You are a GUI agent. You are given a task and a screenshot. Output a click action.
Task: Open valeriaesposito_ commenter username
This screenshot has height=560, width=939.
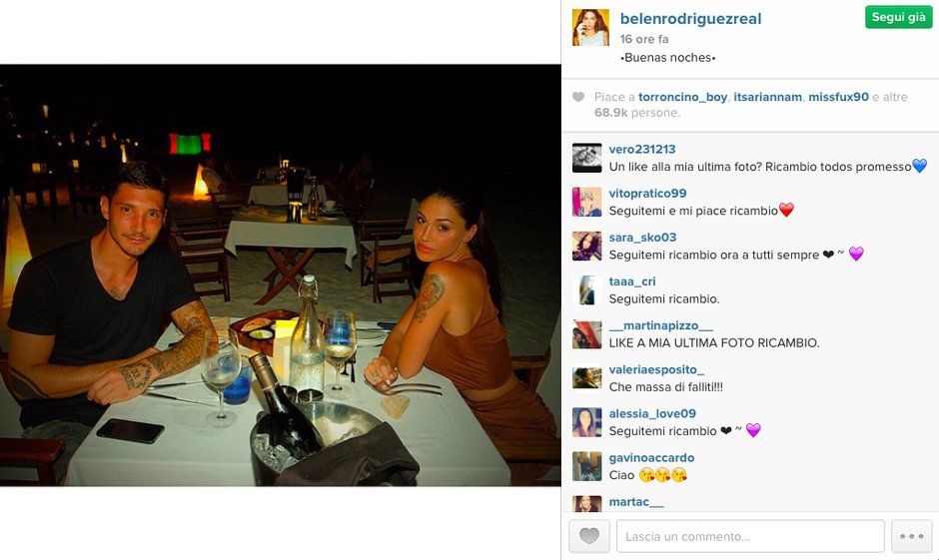click(x=656, y=369)
